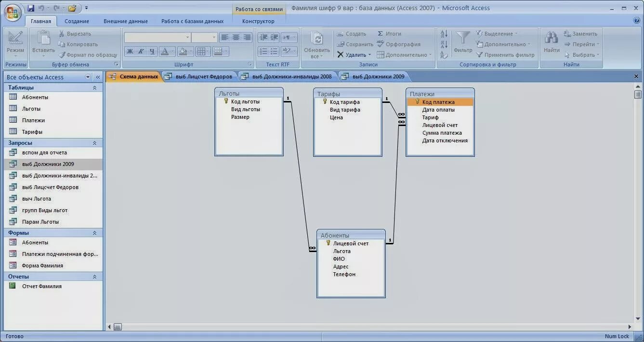Select Тарифы table in navigation pane
The width and height of the screenshot is (644, 342).
point(53,132)
